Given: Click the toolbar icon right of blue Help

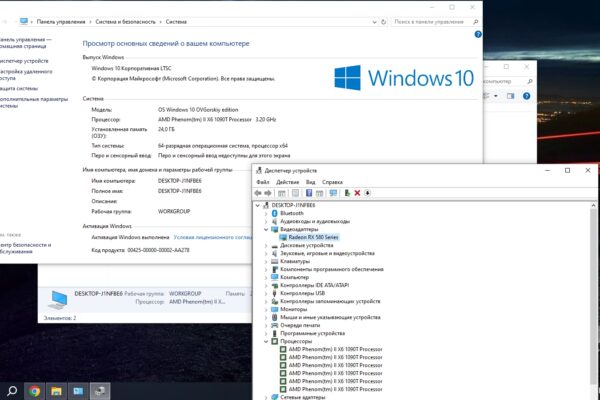Looking at the screenshot, I should click(x=320, y=193).
